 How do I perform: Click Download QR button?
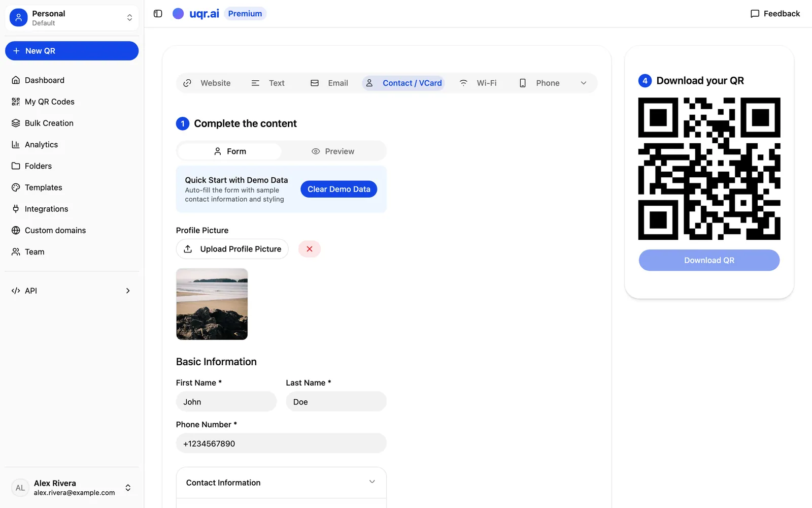(709, 260)
